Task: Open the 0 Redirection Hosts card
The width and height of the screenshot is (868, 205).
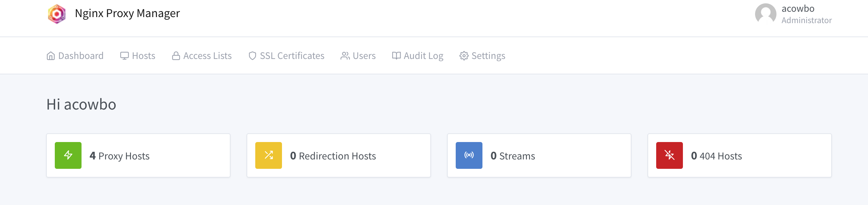Action: (x=339, y=155)
